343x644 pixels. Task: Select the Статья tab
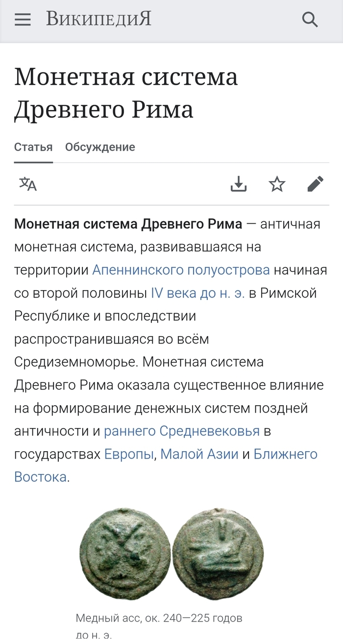(x=33, y=146)
